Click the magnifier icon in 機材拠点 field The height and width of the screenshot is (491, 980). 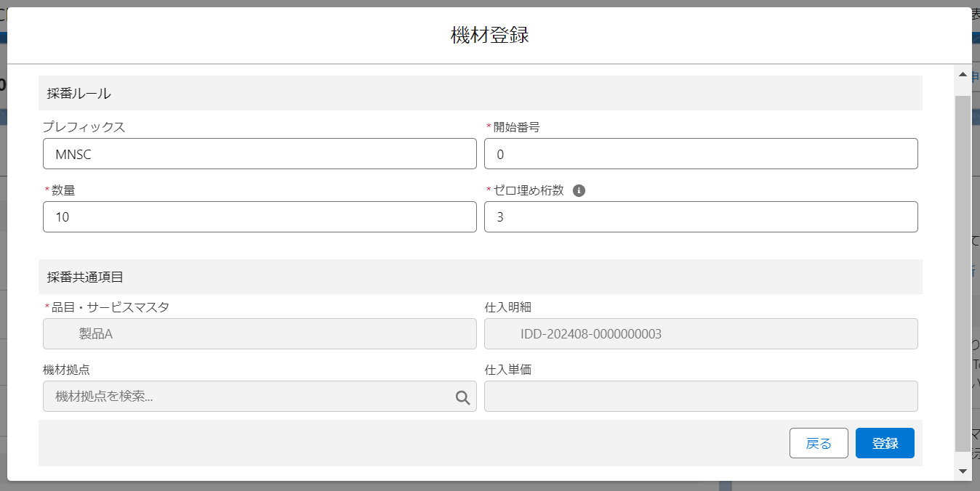pyautogui.click(x=462, y=397)
